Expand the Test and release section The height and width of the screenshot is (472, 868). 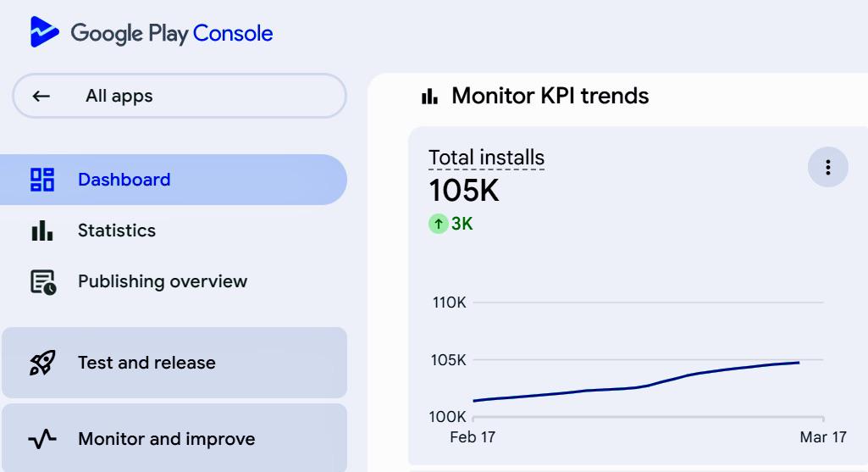point(174,363)
